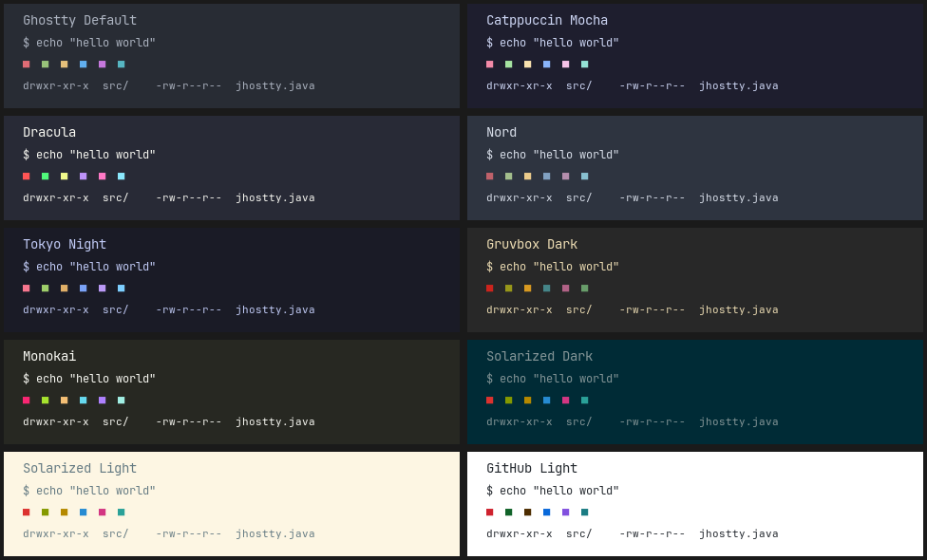
Task: Pick the GitHub Light theme title
Action: coord(532,469)
